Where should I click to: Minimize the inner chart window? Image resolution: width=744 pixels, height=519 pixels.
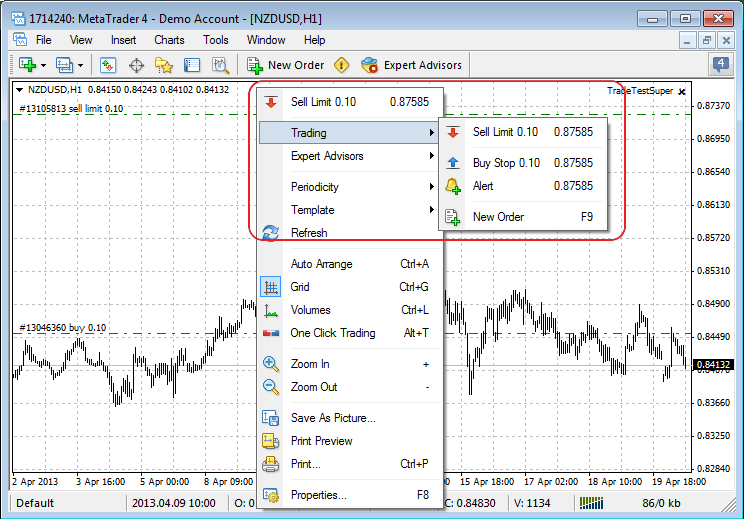687,40
